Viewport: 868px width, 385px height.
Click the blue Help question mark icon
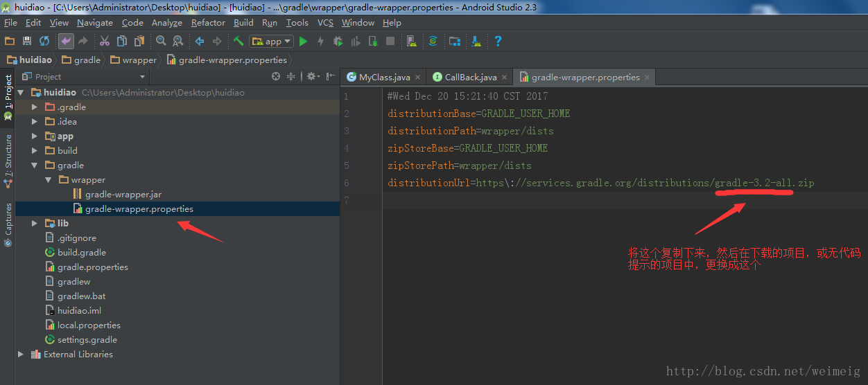coord(498,42)
